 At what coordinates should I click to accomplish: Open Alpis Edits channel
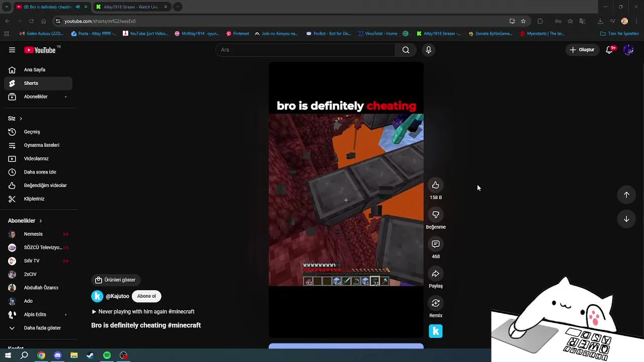click(38, 315)
